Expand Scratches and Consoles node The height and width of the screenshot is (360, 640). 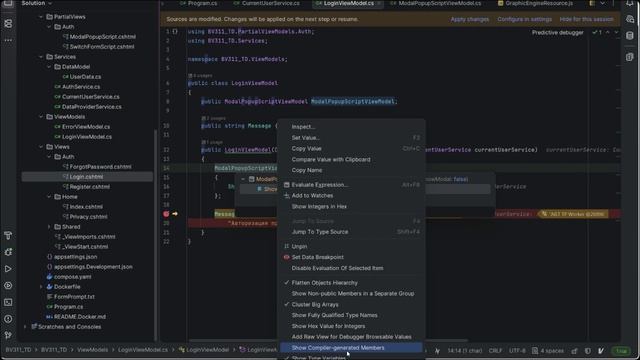pos(25,327)
